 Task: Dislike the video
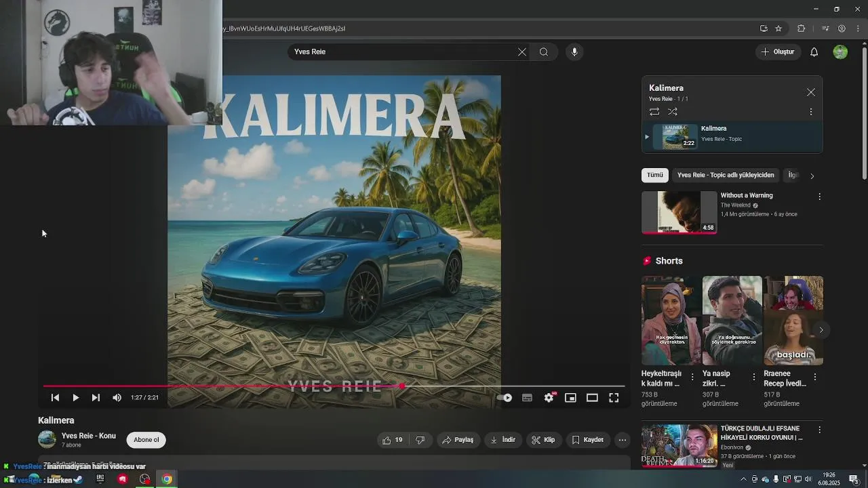pos(420,440)
